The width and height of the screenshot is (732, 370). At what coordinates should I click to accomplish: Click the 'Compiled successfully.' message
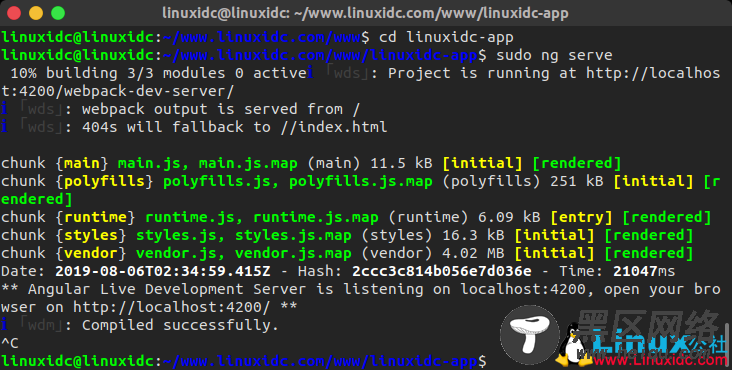pos(180,325)
